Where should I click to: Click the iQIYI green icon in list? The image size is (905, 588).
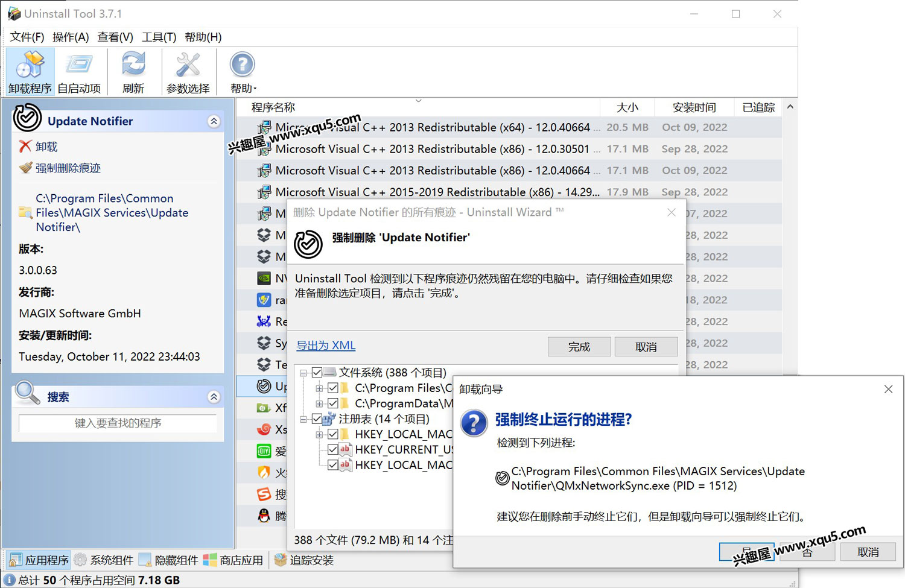coord(264,451)
